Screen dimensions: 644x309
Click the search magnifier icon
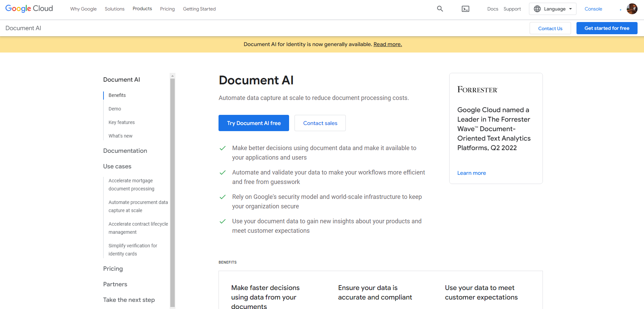coord(440,9)
